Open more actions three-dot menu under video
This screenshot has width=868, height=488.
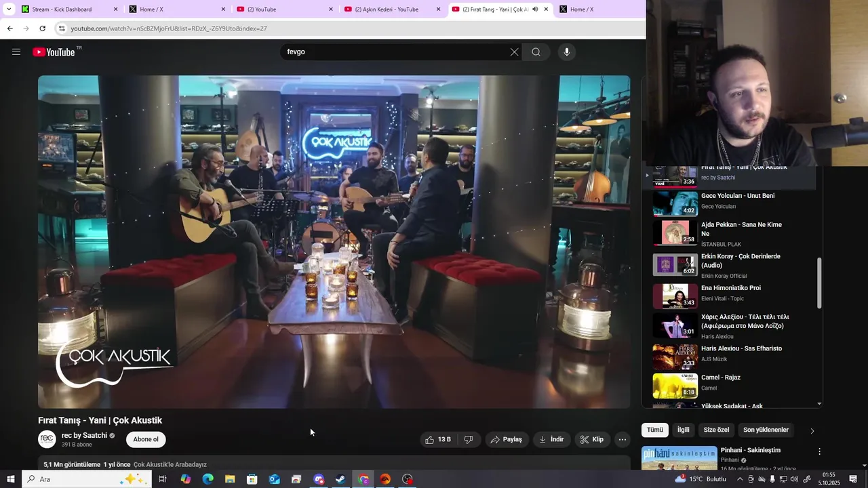pyautogui.click(x=623, y=439)
